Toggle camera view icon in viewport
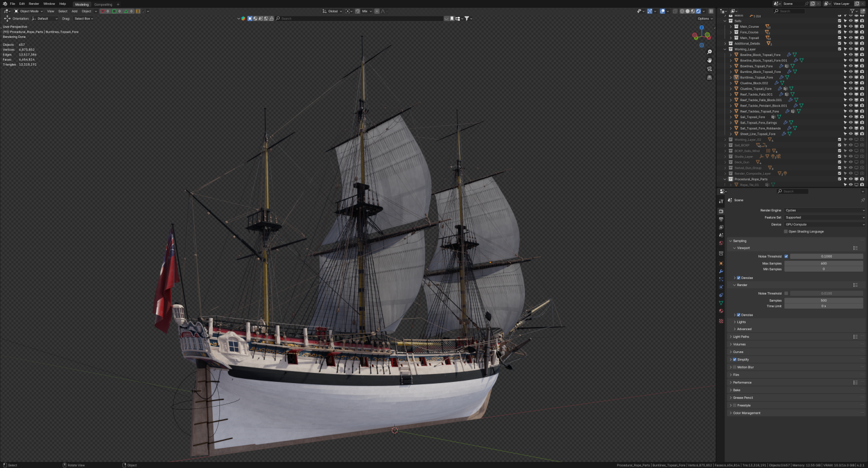The image size is (868, 468). click(709, 69)
